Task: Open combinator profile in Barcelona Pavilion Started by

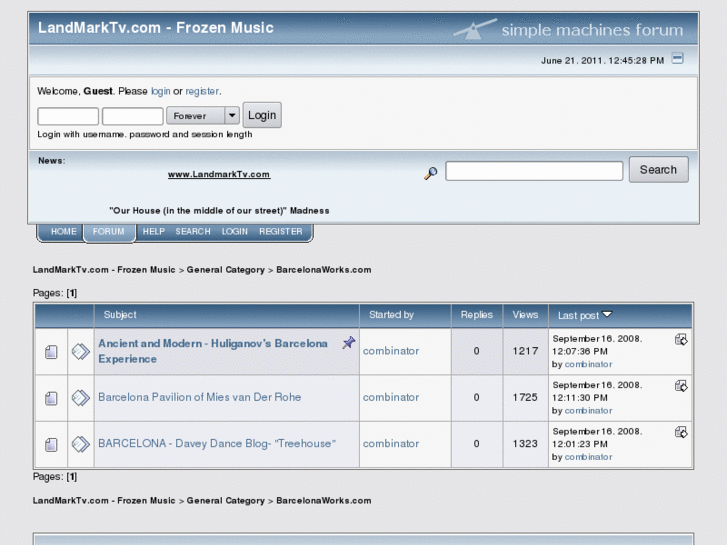Action: coord(391,398)
